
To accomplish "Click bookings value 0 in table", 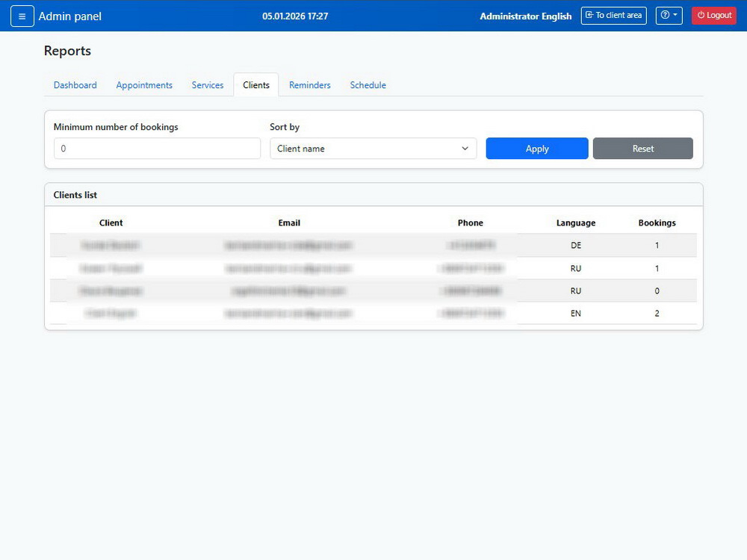I will (657, 291).
